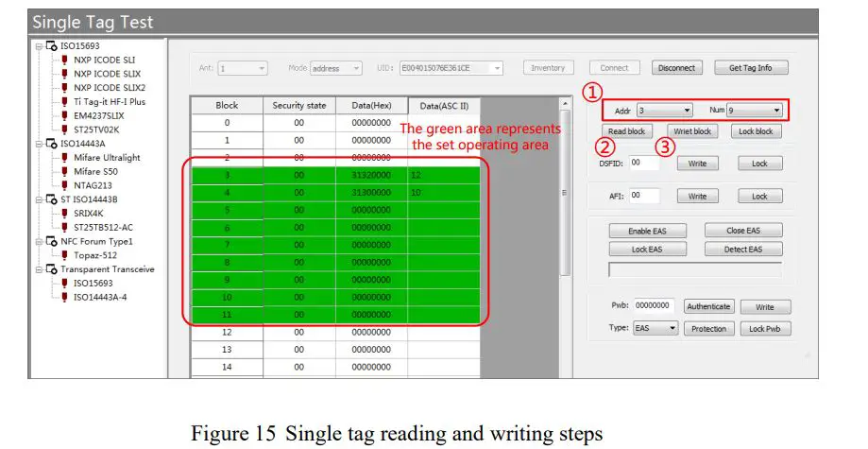Click the Read block button

626,131
